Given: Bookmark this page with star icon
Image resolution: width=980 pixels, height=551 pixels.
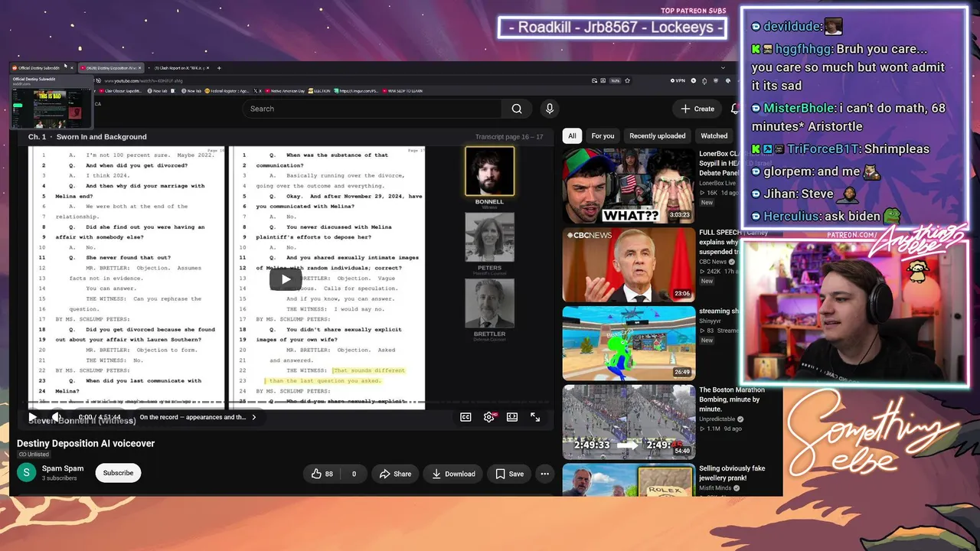Looking at the screenshot, I should click(628, 80).
